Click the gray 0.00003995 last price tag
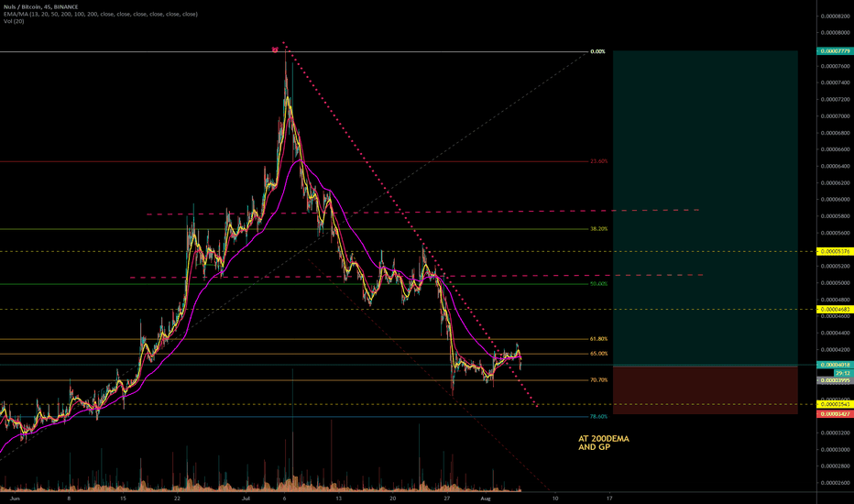854x504 pixels. point(835,381)
